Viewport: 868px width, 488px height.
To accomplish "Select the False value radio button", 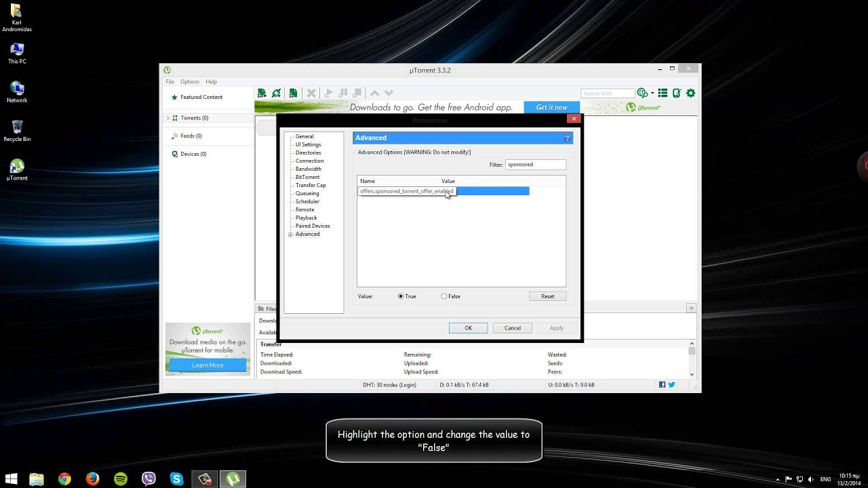I will [x=444, y=296].
